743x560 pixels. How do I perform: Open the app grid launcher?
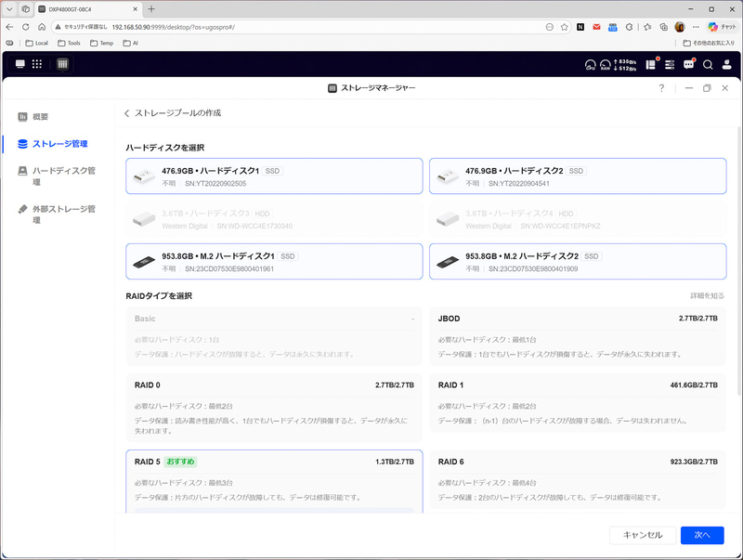(37, 64)
